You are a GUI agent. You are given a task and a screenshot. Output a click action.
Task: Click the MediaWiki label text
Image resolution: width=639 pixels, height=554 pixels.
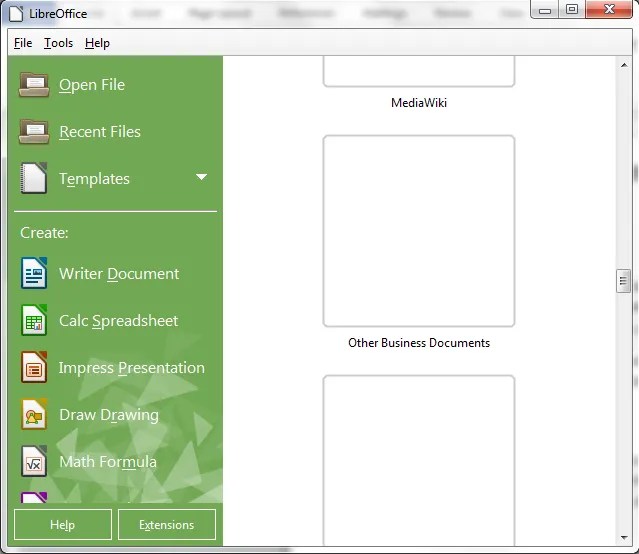tap(419, 102)
